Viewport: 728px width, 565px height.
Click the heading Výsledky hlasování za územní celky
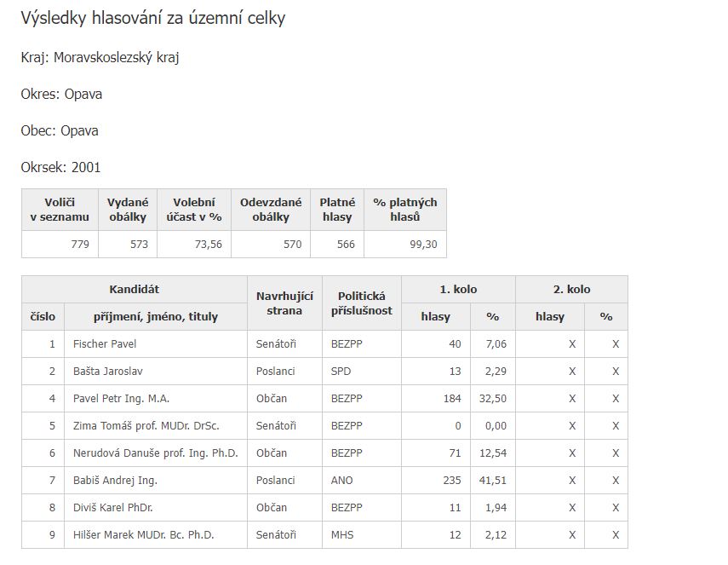tap(152, 19)
